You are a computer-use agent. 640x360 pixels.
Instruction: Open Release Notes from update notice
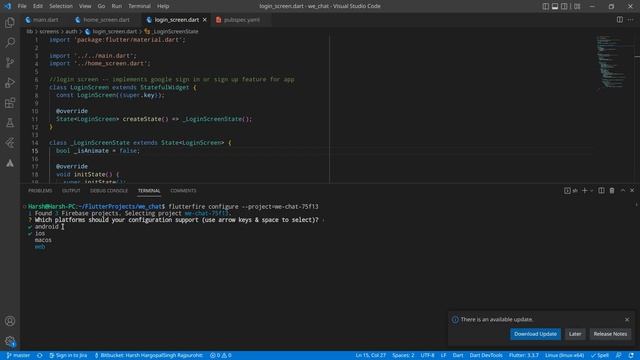coord(610,334)
